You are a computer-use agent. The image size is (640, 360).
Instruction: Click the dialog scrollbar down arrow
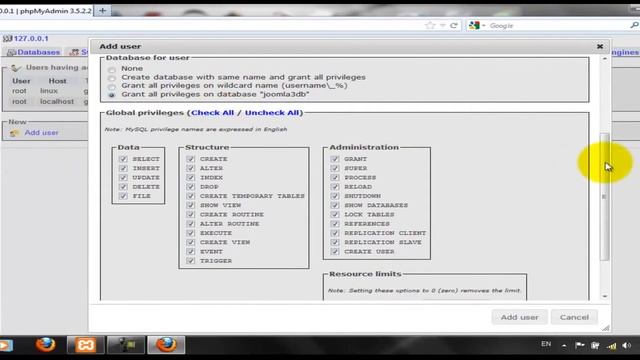[605, 296]
